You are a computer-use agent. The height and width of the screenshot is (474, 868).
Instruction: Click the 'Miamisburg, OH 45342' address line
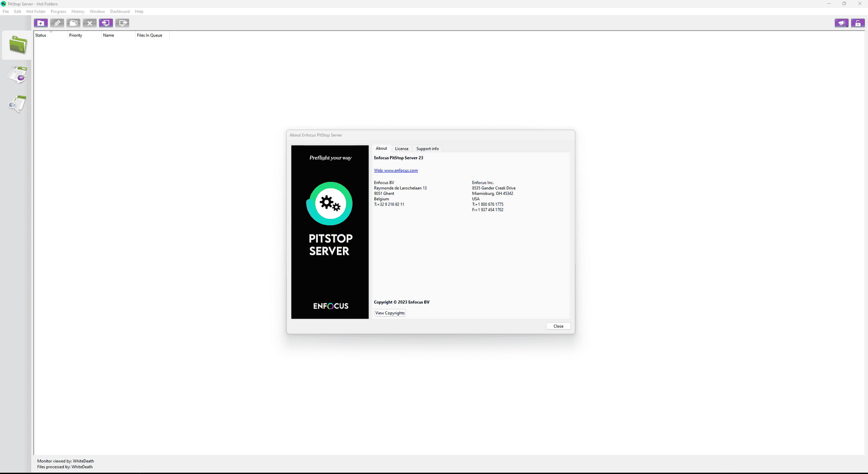click(x=493, y=194)
